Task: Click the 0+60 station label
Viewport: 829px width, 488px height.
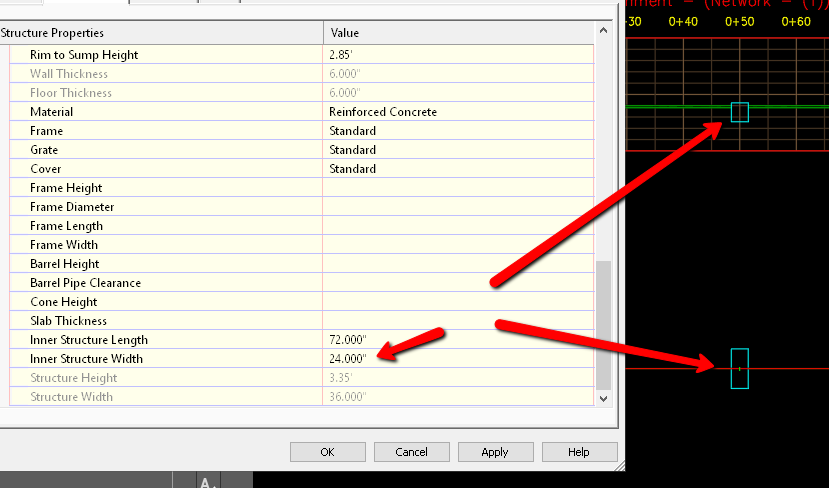Action: (796, 22)
